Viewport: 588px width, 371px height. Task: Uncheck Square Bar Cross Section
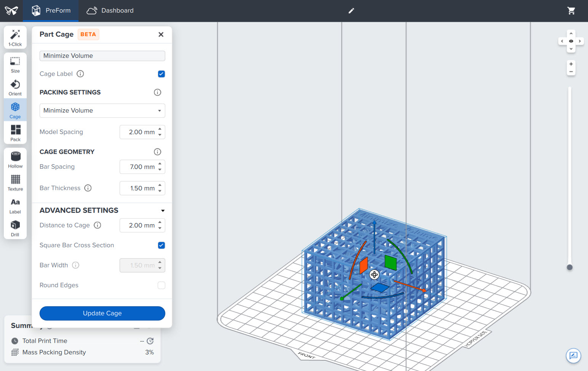click(161, 245)
